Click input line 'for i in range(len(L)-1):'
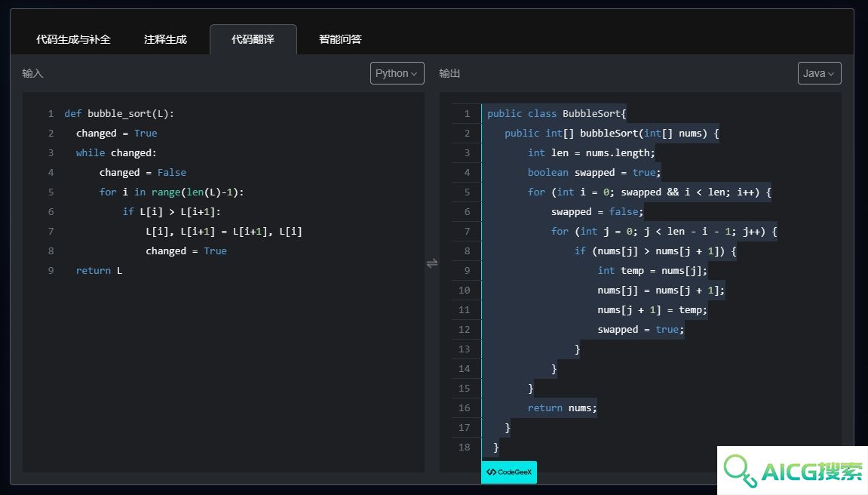The width and height of the screenshot is (868, 495). click(172, 192)
